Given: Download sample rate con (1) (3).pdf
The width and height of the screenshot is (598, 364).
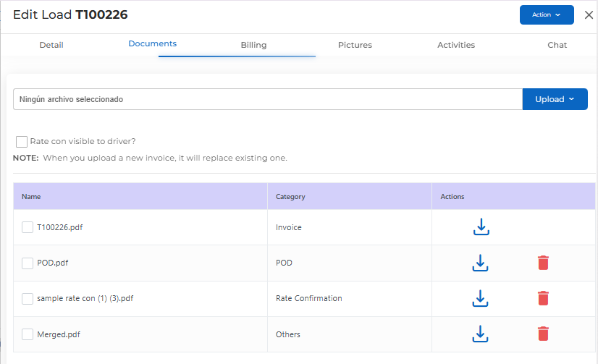Looking at the screenshot, I should [480, 298].
